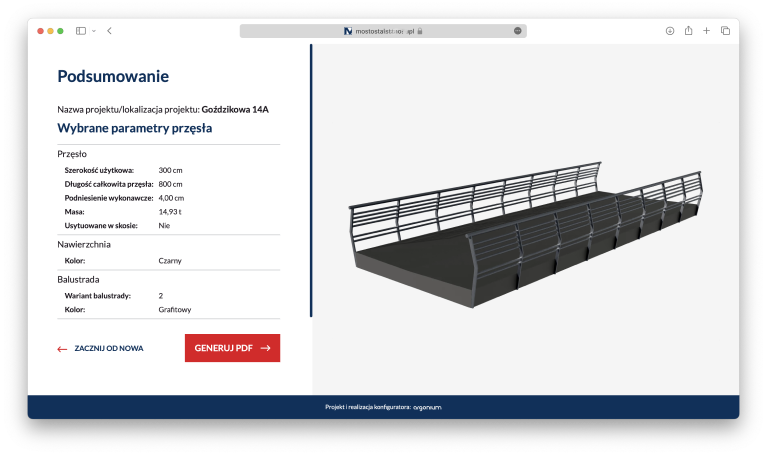Click the 4,00 cm camber value

click(x=171, y=198)
